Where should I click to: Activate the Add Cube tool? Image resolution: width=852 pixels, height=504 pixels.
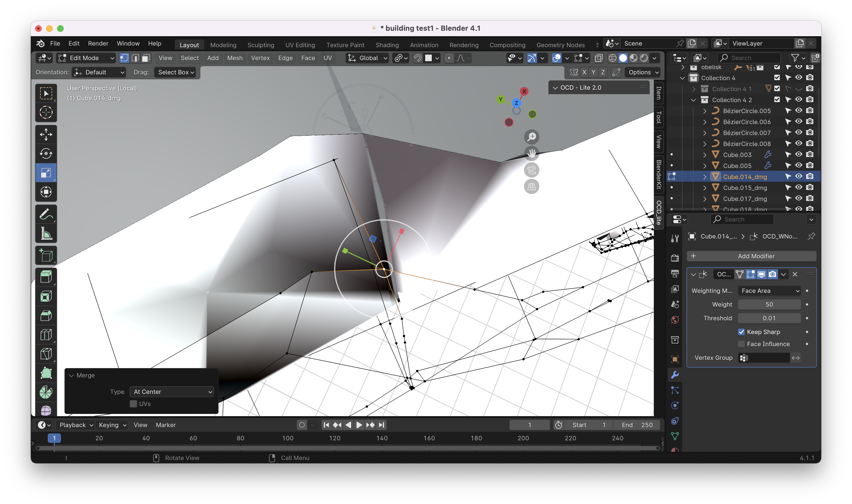point(46,255)
